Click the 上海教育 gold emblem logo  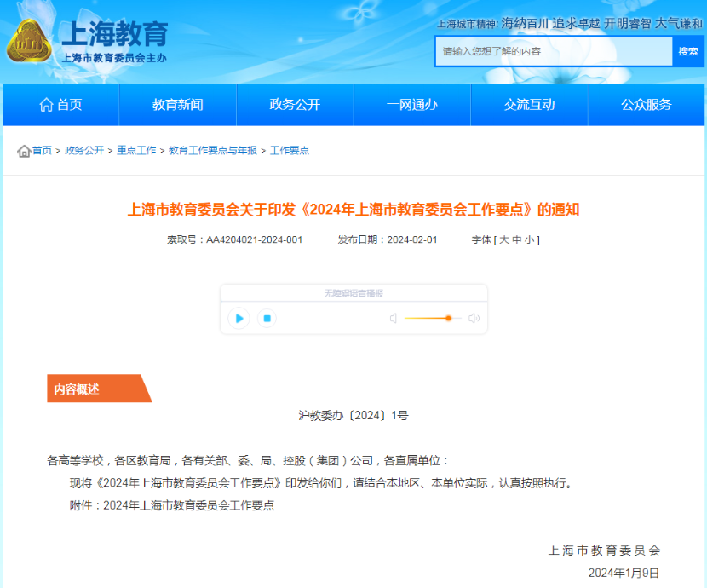[31, 41]
